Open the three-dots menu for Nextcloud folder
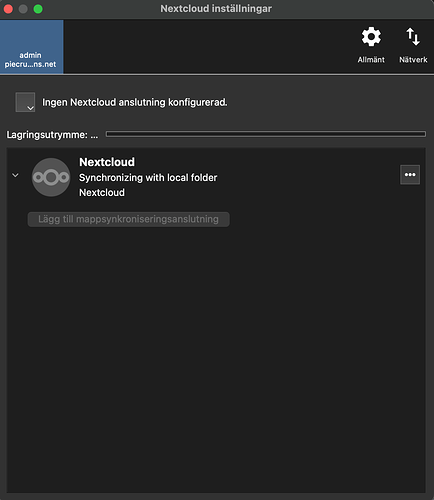The image size is (434, 500). coord(410,175)
